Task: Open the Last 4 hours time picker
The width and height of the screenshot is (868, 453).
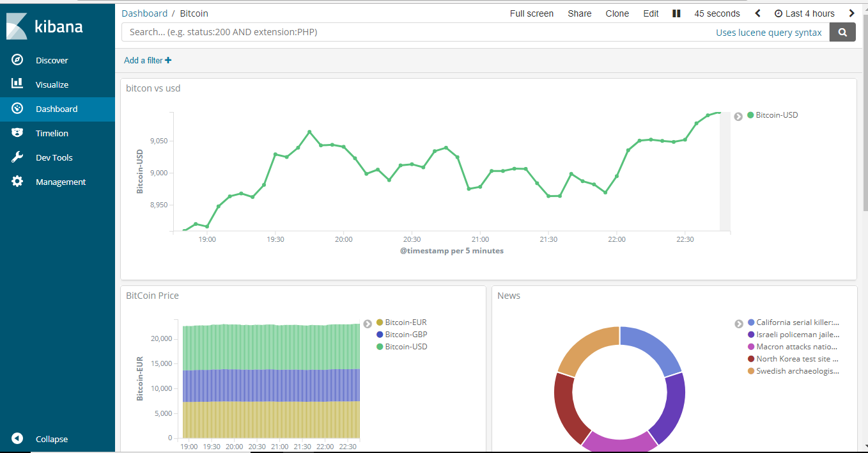Action: click(x=804, y=13)
